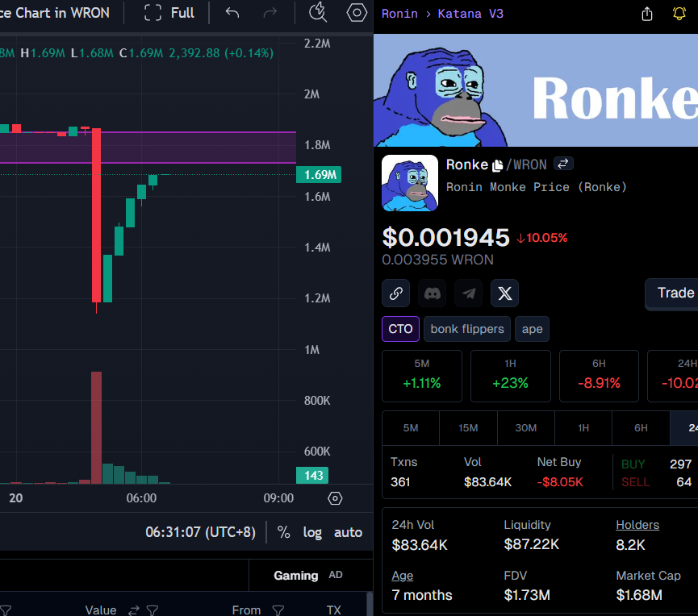Toggle percent scale on chart
The height and width of the screenshot is (616, 698).
click(x=283, y=532)
